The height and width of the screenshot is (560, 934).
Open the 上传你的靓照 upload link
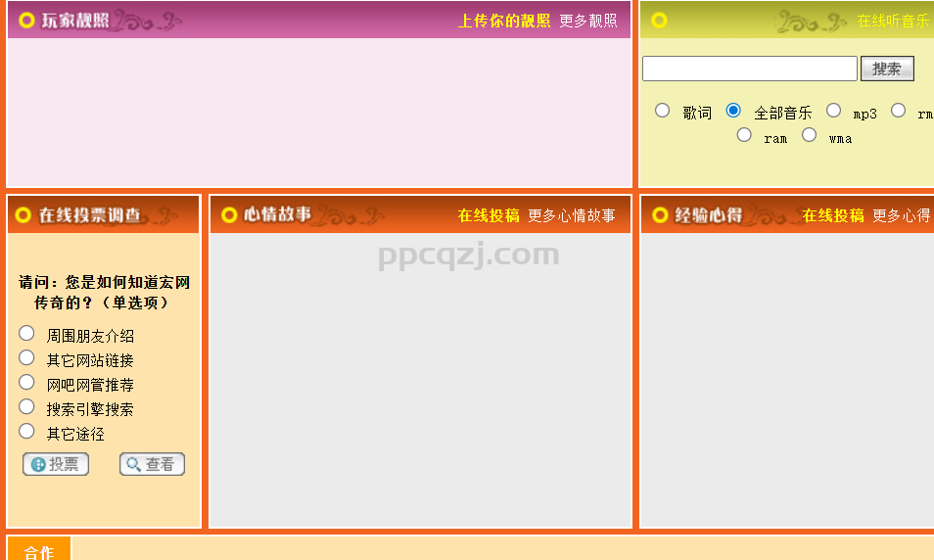coord(504,21)
